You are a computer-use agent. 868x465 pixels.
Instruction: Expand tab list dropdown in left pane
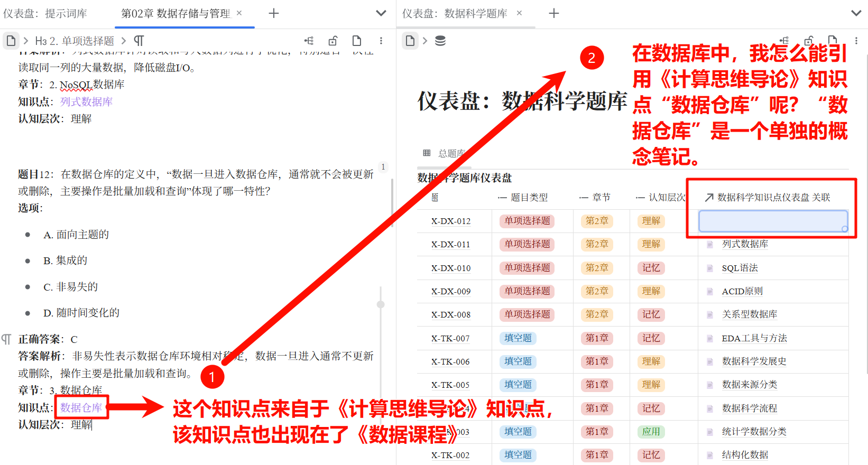[x=381, y=13]
